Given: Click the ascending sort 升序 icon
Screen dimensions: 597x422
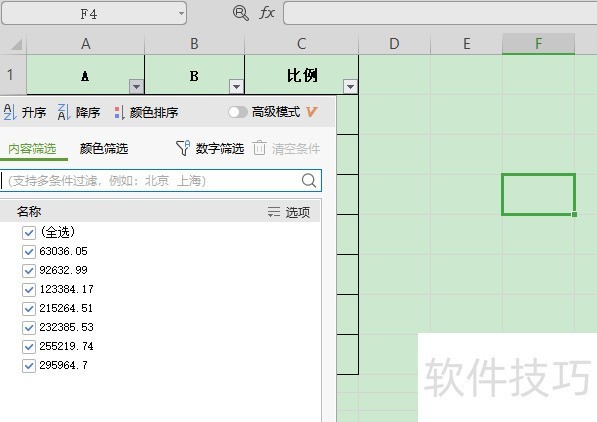Looking at the screenshot, I should 10,112.
